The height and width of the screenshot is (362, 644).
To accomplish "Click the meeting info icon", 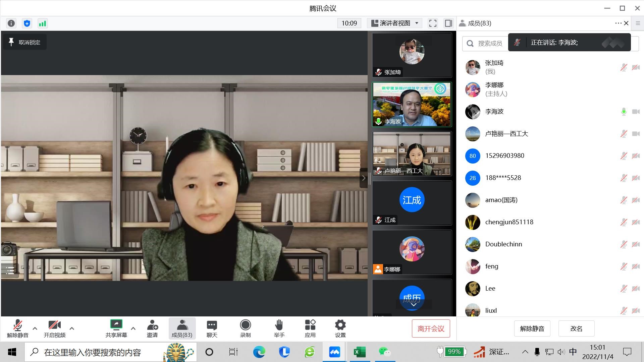I will click(11, 23).
